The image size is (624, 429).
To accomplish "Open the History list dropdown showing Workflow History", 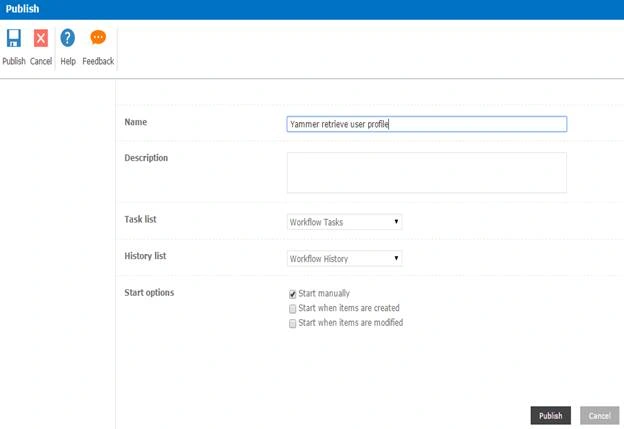I will coord(345,259).
